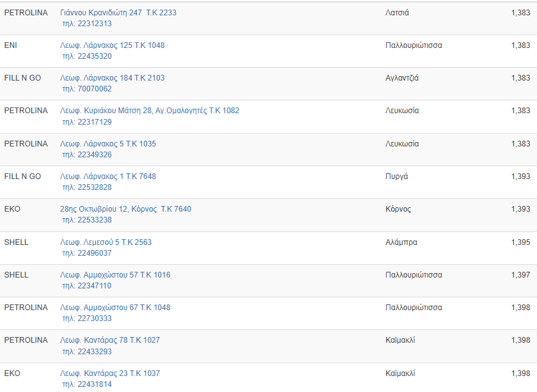This screenshot has height=392, width=537.
Task: Click the SHELL address Λεωφ. Λεμεσού 5
Action: click(105, 242)
